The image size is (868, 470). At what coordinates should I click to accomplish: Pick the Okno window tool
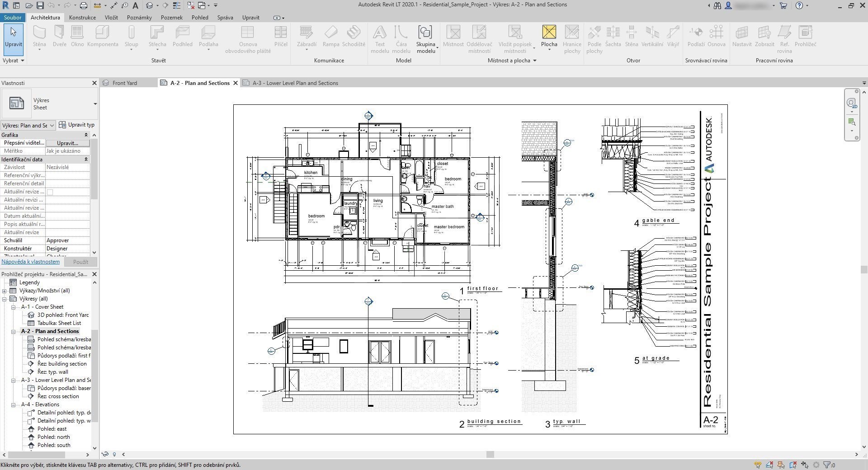[x=77, y=37]
